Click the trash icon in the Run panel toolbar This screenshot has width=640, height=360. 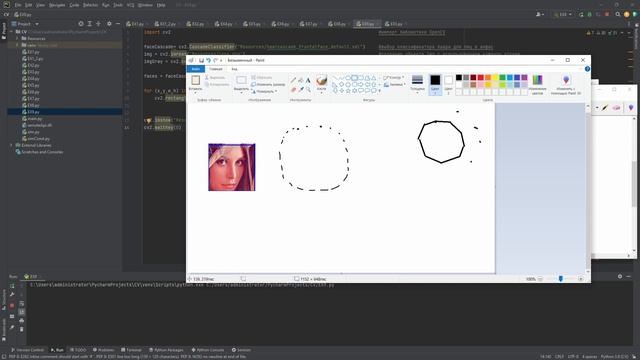22,329
